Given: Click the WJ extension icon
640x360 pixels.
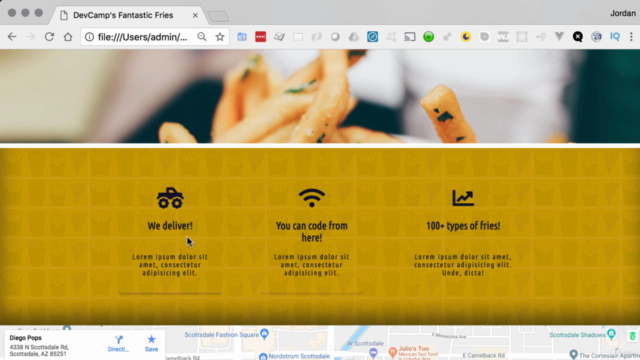Looking at the screenshot, I should tap(503, 37).
